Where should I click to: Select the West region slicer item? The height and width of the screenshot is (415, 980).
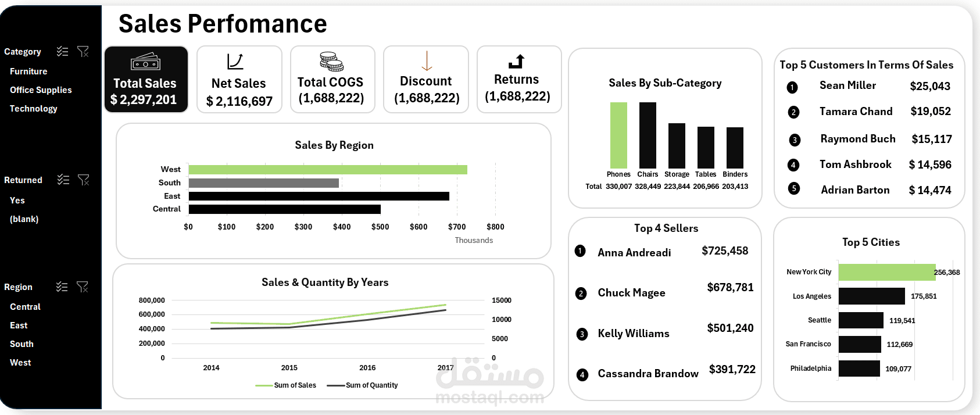click(x=20, y=363)
